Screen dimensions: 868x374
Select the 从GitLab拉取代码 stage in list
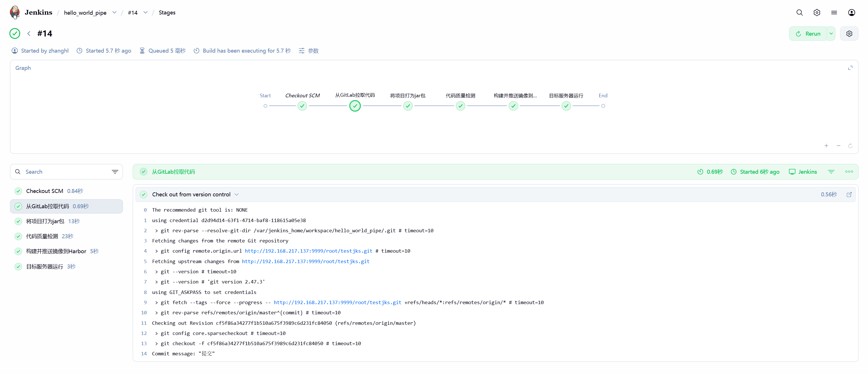pos(66,207)
